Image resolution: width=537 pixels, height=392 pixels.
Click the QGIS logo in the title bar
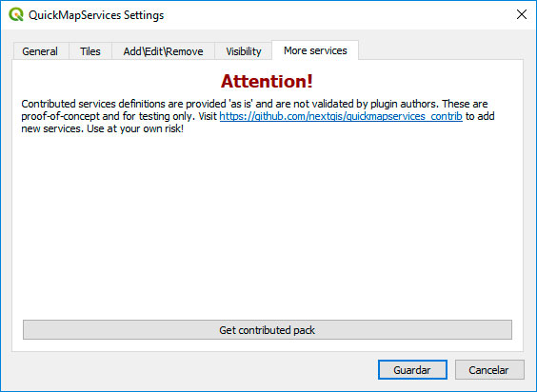click(x=16, y=14)
